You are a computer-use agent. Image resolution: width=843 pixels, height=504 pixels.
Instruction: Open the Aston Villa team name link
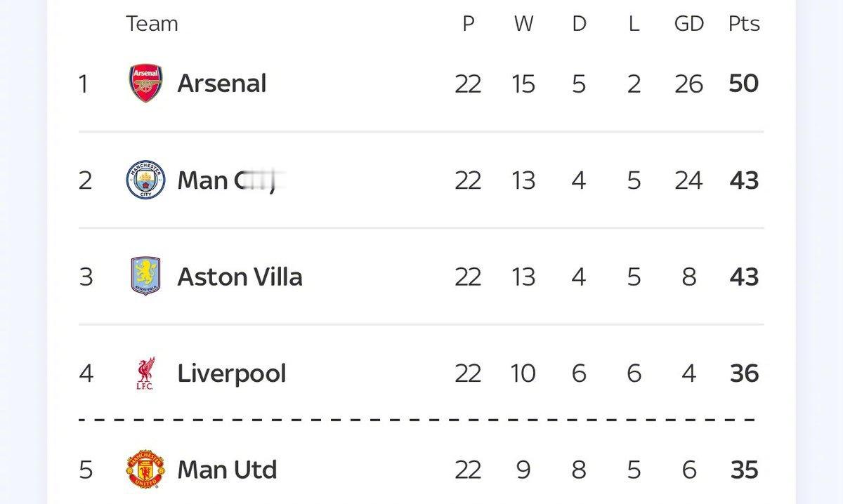[240, 277]
